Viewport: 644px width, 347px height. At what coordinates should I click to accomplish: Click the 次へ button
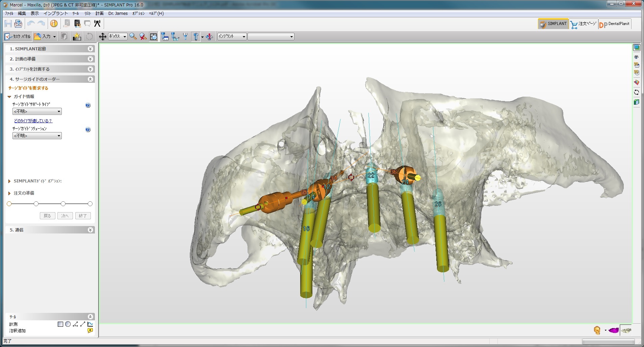(65, 216)
